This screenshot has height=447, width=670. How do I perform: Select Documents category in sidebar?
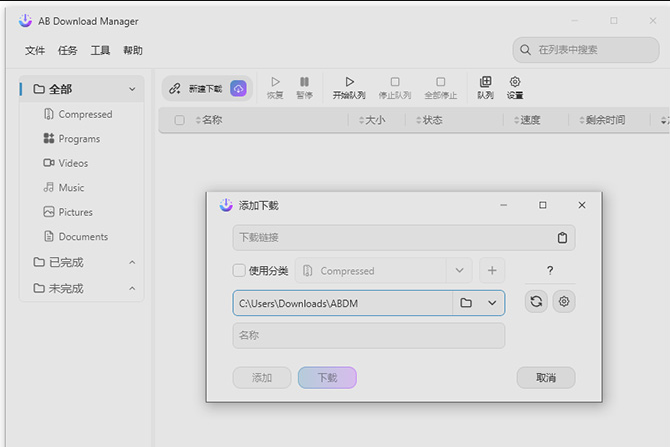(81, 236)
